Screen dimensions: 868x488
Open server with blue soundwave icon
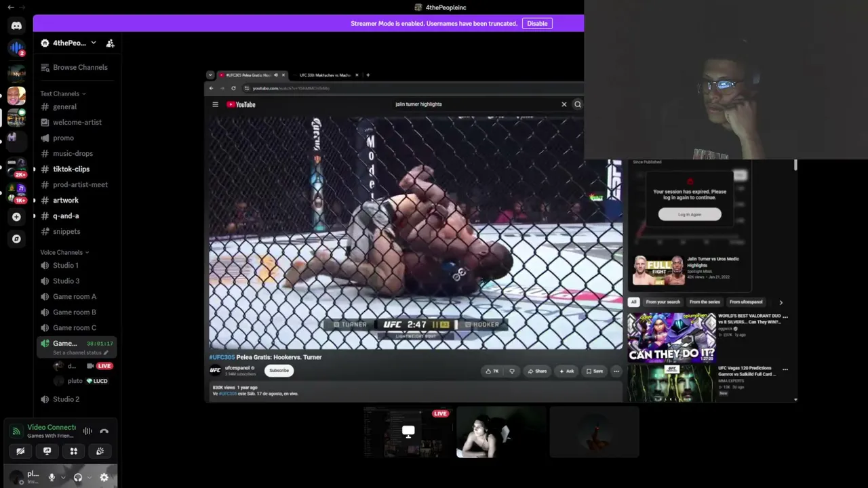[x=16, y=48]
